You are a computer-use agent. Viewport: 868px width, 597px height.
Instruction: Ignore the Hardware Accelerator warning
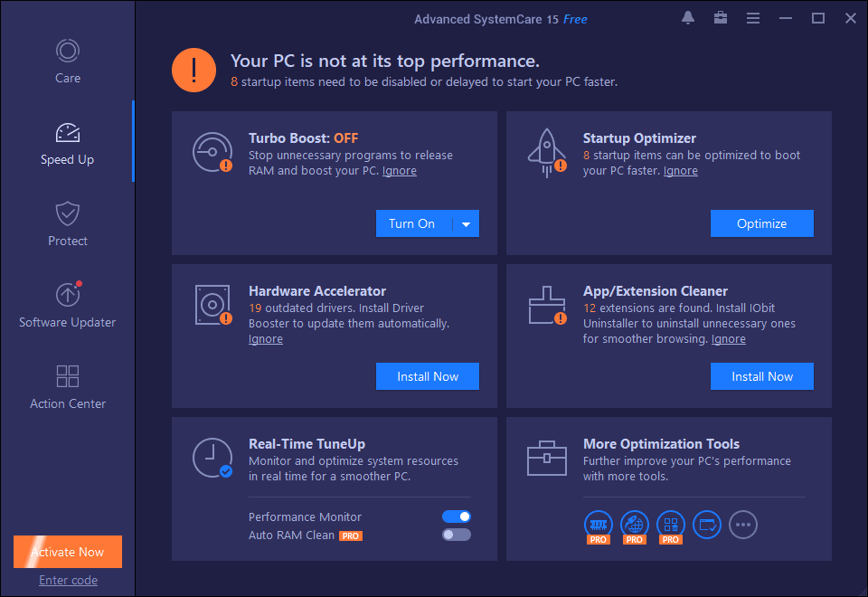point(266,339)
